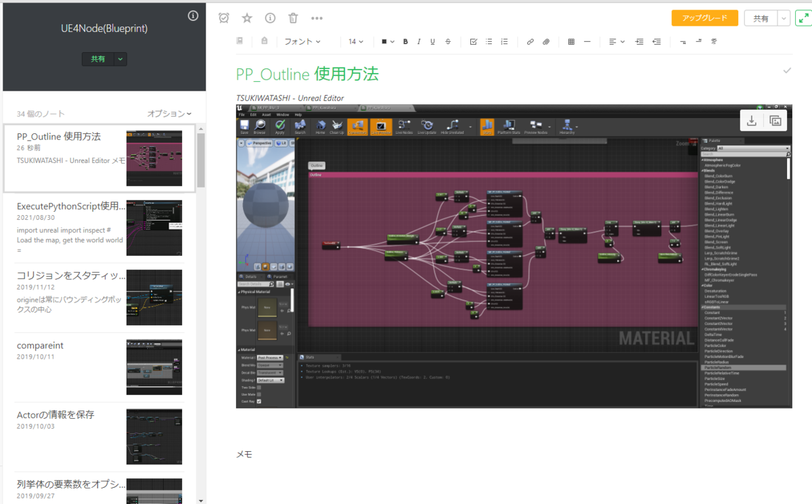812x504 pixels.
Task: Increase indent of the paragraph
Action: pyautogui.click(x=639, y=42)
